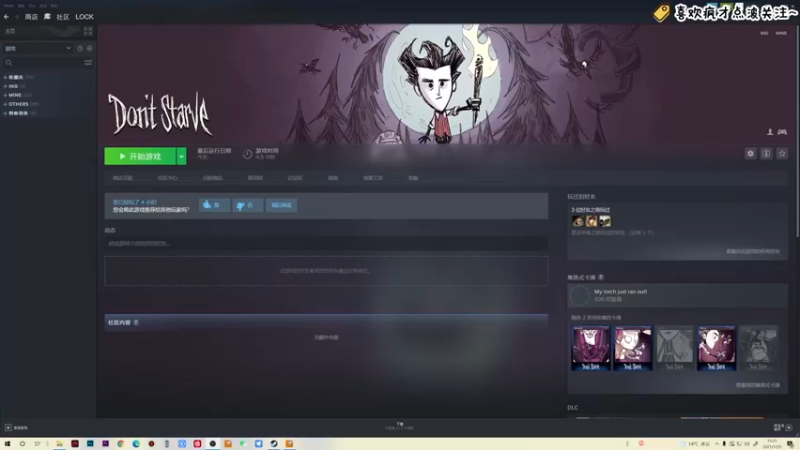The width and height of the screenshot is (800, 450).
Task: Open advanced filter options icon
Action: tap(88, 63)
